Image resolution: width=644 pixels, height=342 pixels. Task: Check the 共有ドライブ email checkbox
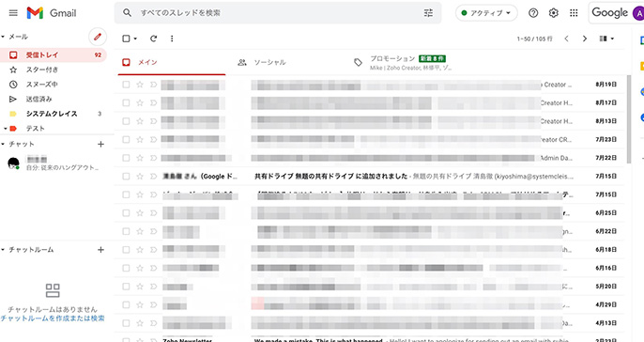click(126, 176)
